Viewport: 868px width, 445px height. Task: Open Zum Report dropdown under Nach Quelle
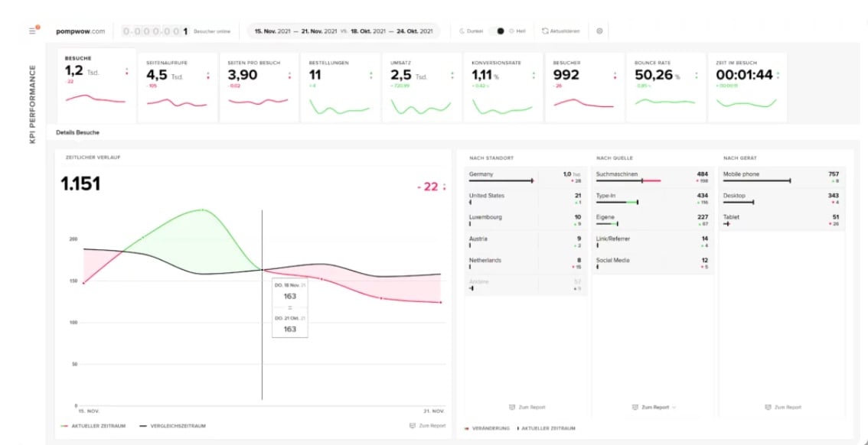[x=654, y=408]
